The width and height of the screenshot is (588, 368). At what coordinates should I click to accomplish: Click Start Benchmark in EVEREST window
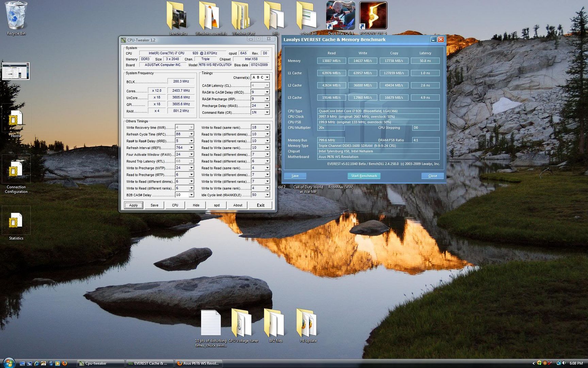coord(364,176)
